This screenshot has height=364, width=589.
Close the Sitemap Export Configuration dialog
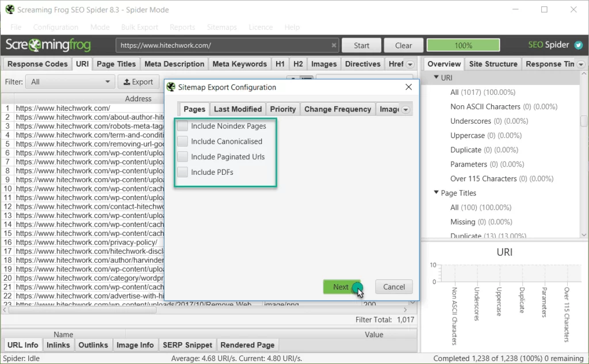(409, 87)
